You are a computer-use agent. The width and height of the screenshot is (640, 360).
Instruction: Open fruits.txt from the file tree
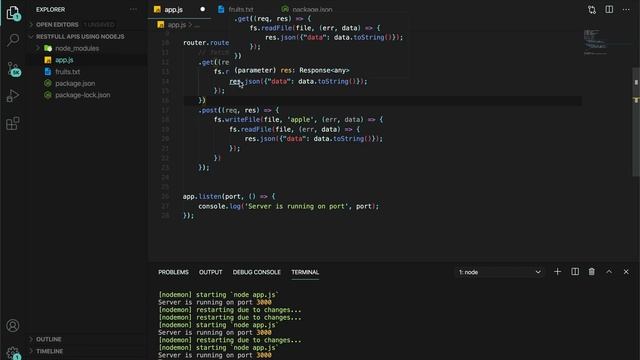pyautogui.click(x=67, y=72)
